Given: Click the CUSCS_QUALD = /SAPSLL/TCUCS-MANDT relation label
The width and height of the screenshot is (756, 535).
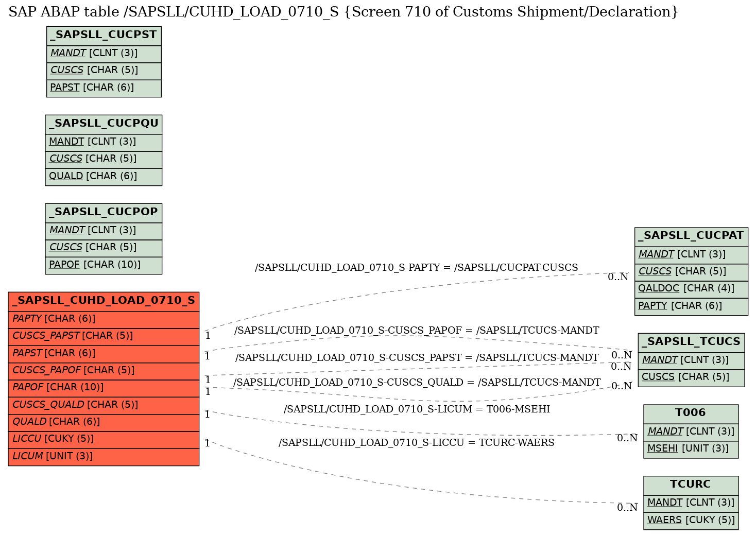Looking at the screenshot, I should click(417, 382).
